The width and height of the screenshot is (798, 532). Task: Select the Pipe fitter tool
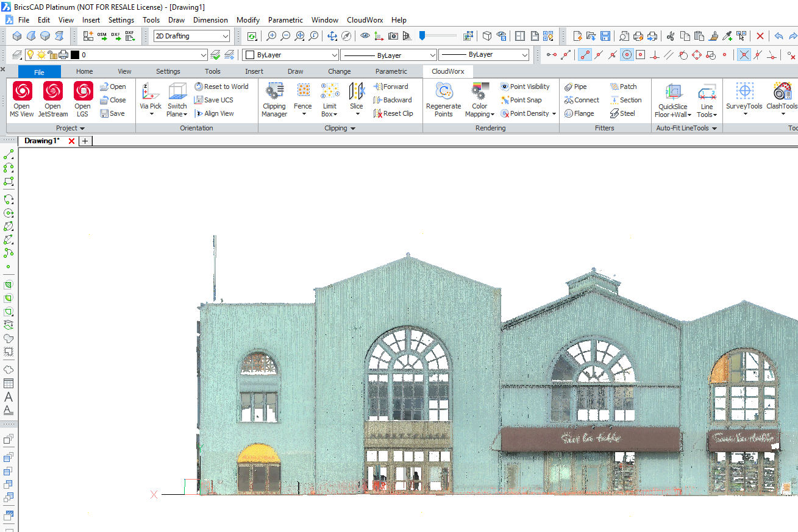(576, 87)
